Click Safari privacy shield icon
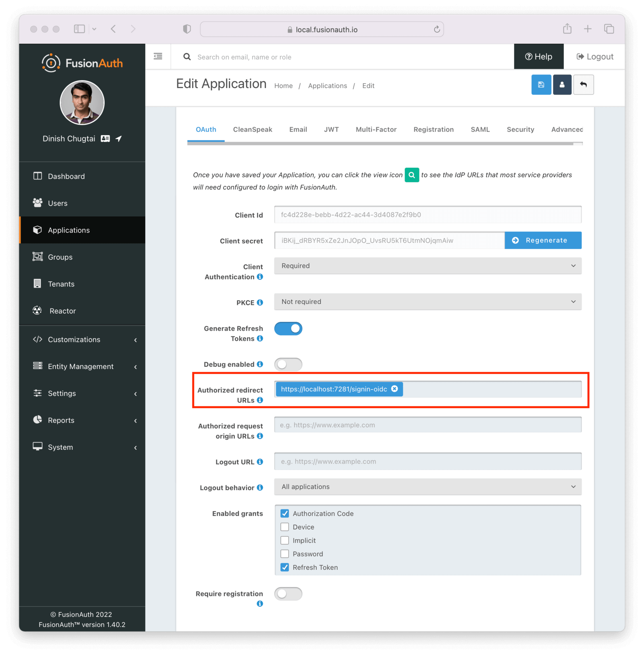Screen dimensions: 644x655 click(187, 29)
